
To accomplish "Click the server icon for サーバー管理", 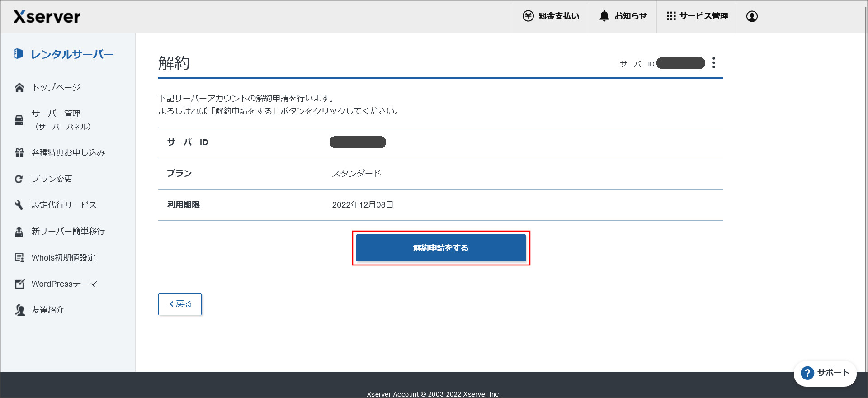I will [x=19, y=120].
